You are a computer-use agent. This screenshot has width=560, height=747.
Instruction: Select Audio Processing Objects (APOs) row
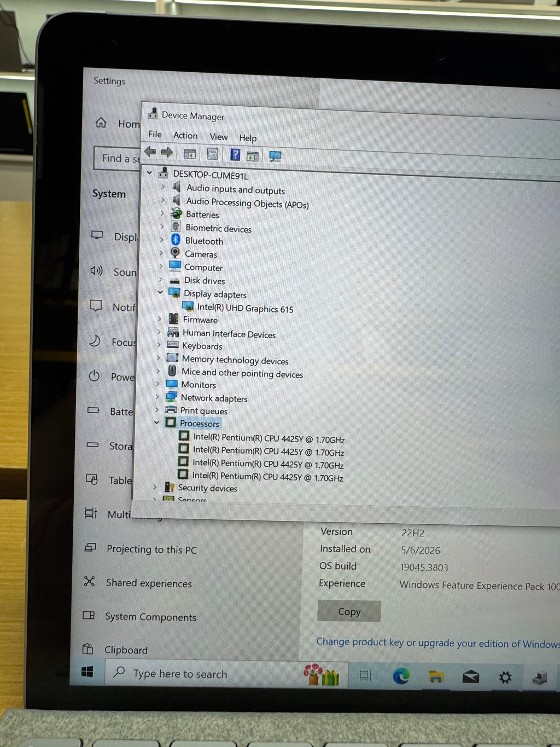click(247, 203)
